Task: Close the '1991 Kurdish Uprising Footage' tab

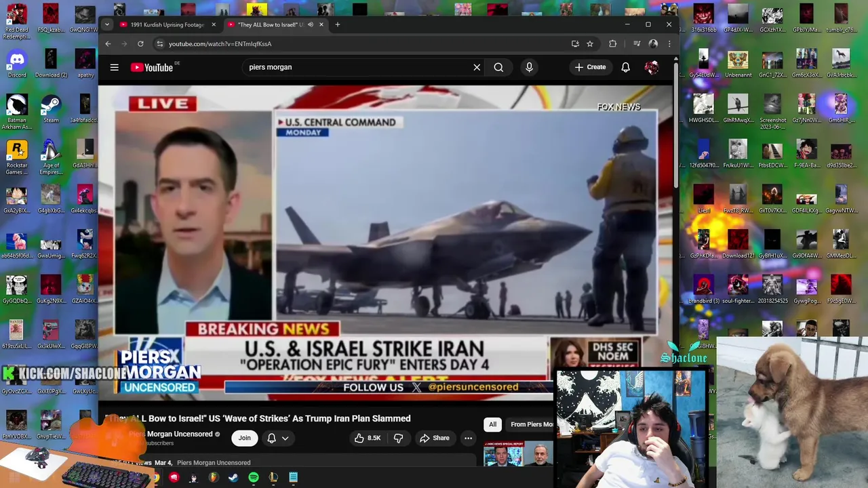Action: click(214, 24)
